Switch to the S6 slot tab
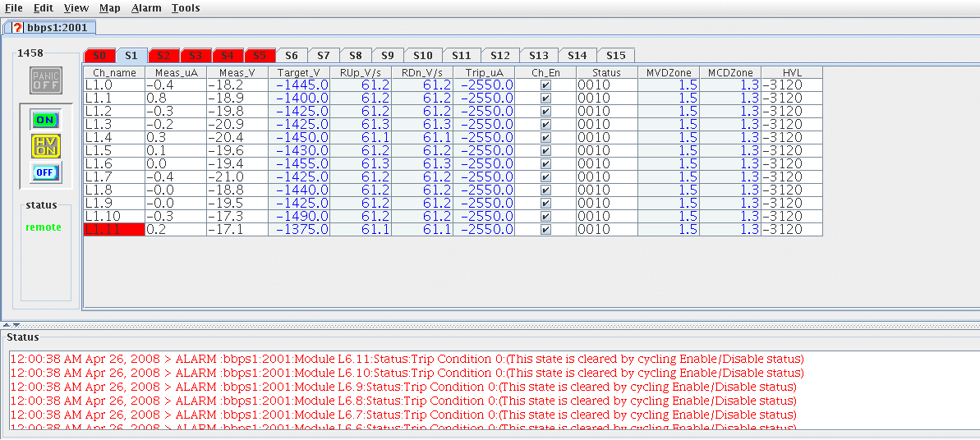 (292, 56)
